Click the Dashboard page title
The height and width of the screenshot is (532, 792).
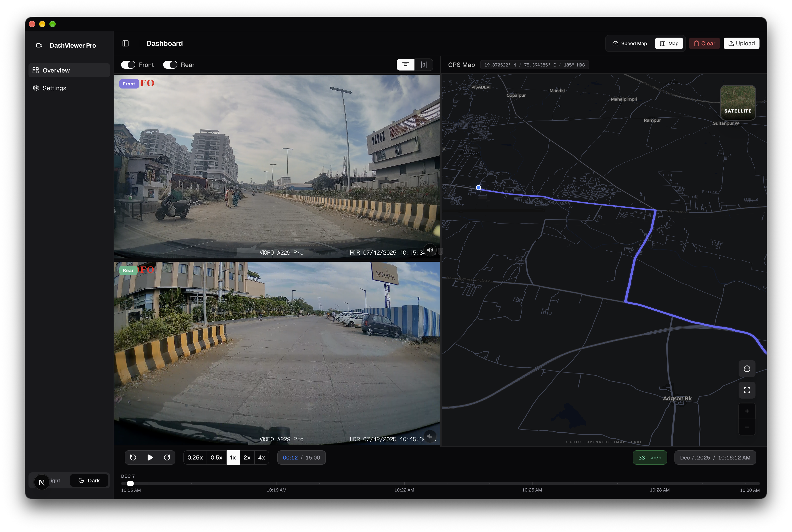[164, 43]
